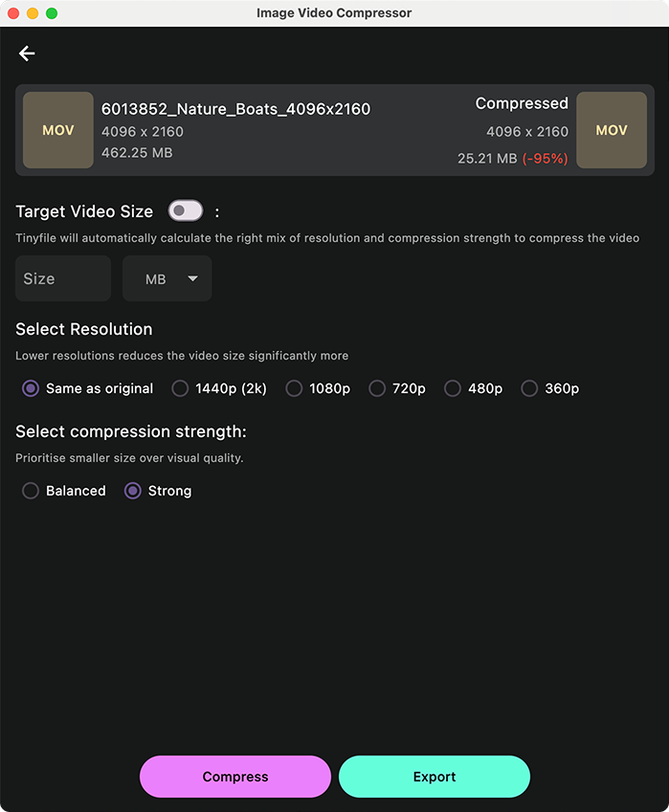Click the back arrow to return
This screenshot has width=669, height=812.
(27, 53)
